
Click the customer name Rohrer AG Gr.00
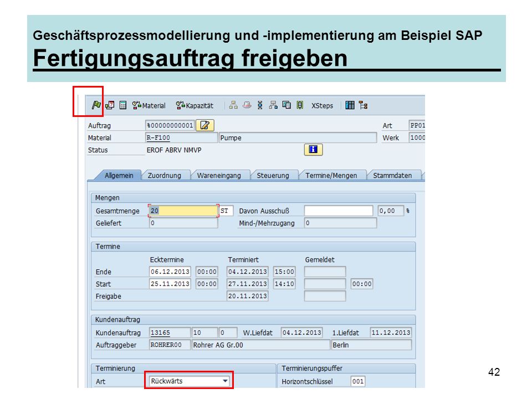click(x=260, y=345)
